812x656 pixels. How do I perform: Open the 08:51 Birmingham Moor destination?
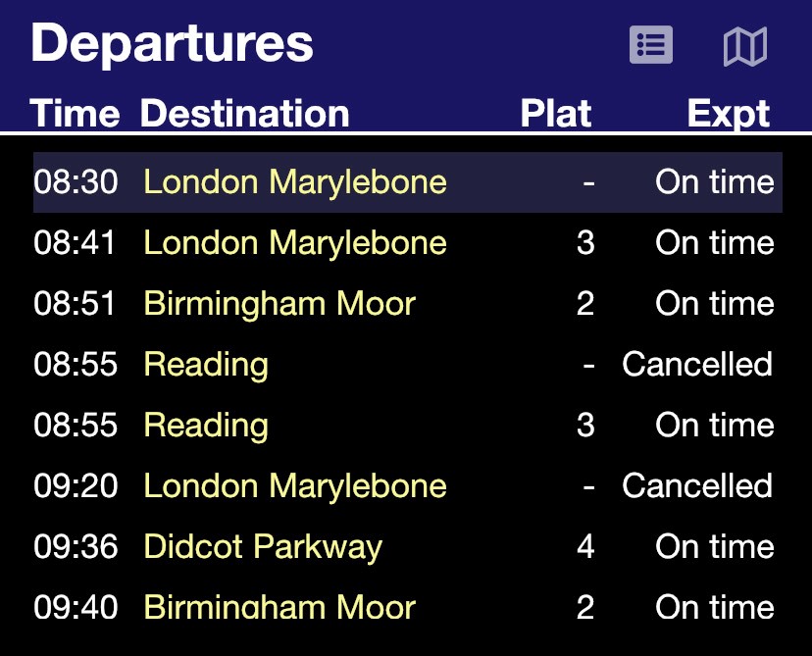tap(279, 304)
